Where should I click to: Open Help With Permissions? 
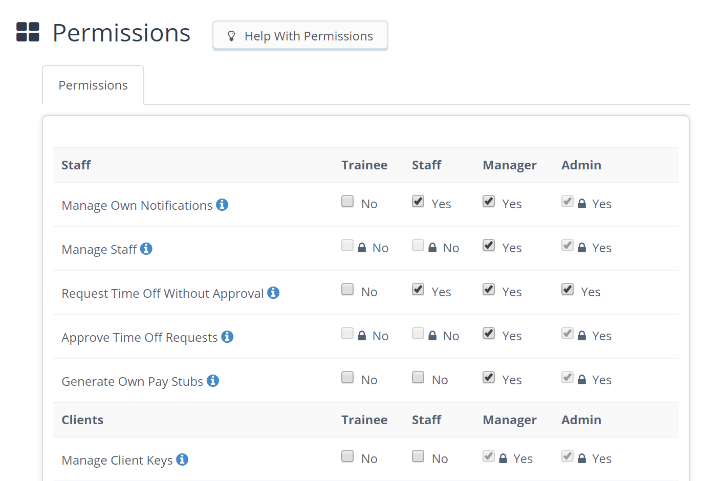click(x=300, y=36)
